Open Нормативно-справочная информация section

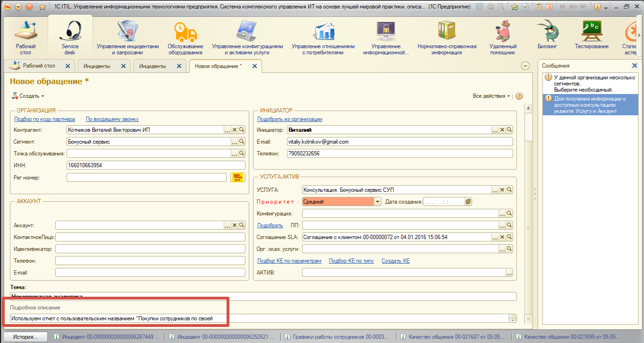(447, 38)
